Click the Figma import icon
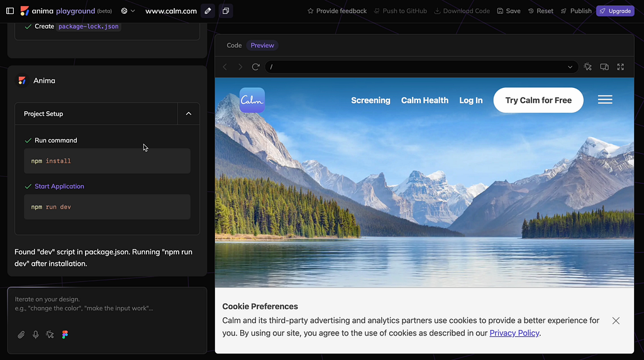The image size is (644, 360). pos(65,335)
